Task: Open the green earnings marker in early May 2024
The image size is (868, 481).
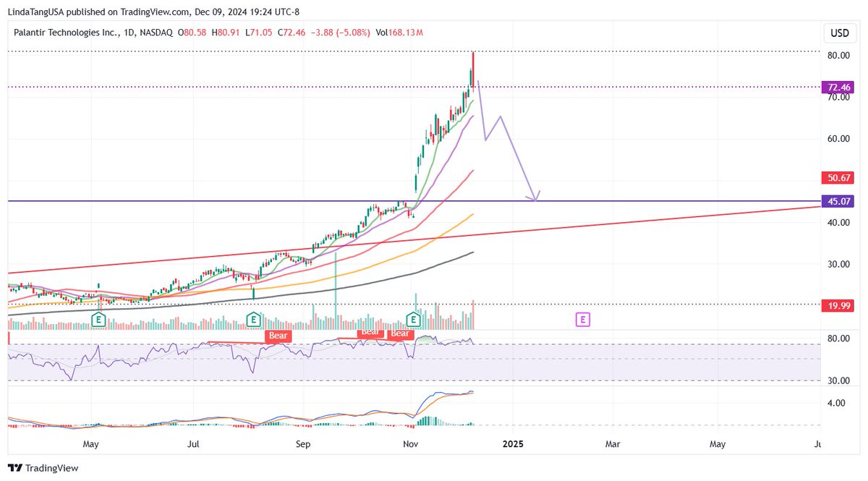Action: 98,319
